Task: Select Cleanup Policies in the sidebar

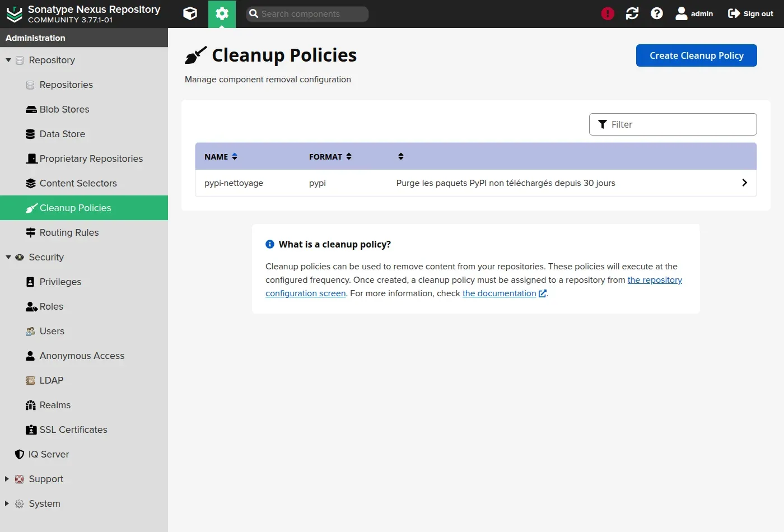Action: click(84, 208)
